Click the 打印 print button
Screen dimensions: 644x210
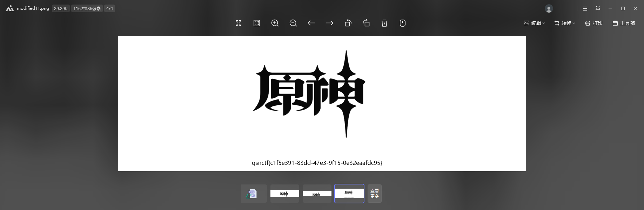[594, 23]
